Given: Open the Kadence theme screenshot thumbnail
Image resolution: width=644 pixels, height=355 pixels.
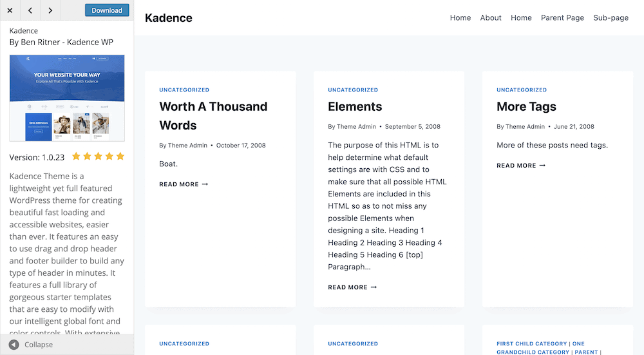Looking at the screenshot, I should [67, 98].
